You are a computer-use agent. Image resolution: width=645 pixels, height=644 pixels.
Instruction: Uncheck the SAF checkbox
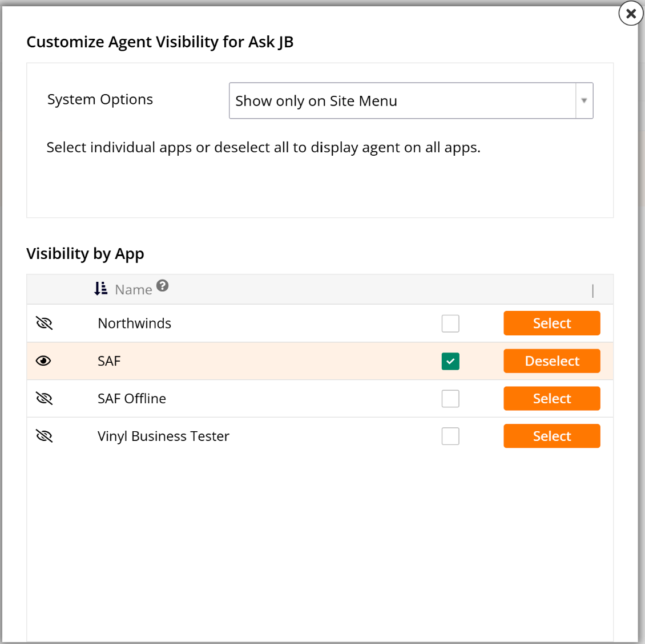[x=450, y=361]
